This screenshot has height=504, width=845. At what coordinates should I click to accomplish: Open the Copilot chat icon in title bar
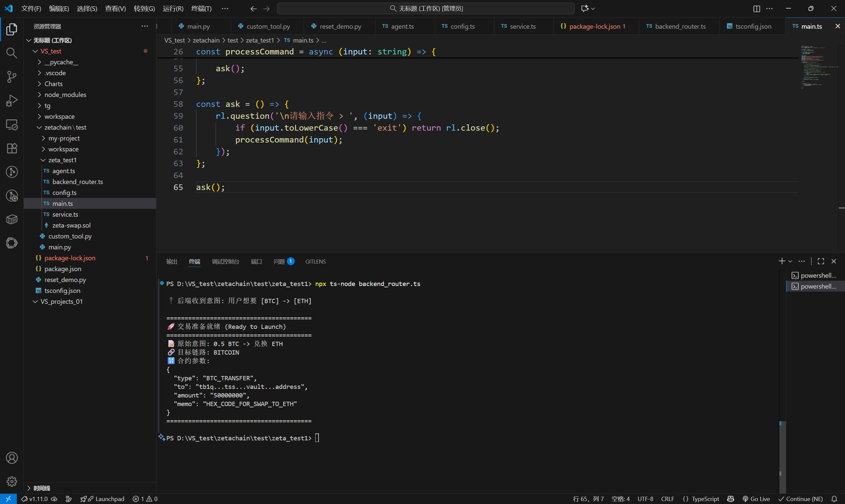click(584, 9)
